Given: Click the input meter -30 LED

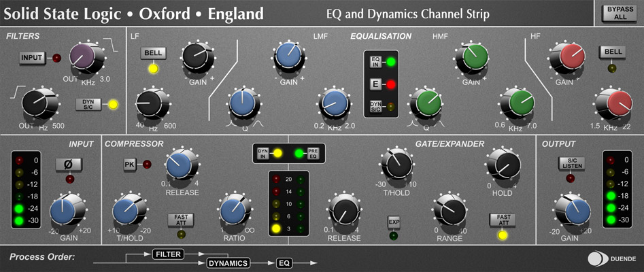Looking at the screenshot, I should (20, 222).
